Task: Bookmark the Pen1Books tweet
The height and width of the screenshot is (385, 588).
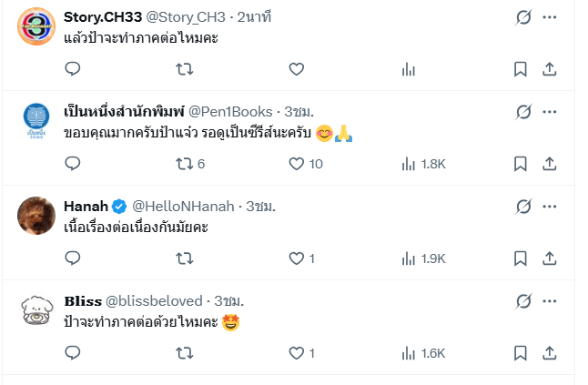Action: click(520, 164)
